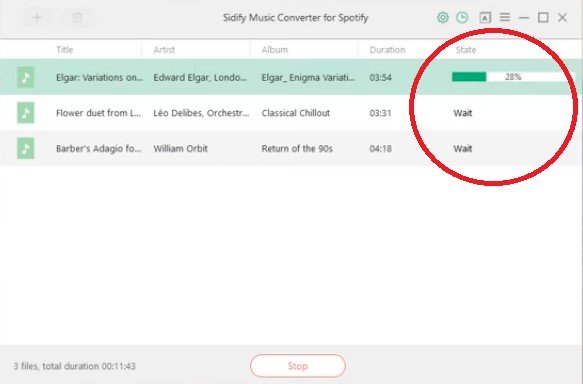Viewport: 583px width, 384px height.
Task: Click artist 'Edward Elgar, Londo...'
Action: click(x=200, y=78)
